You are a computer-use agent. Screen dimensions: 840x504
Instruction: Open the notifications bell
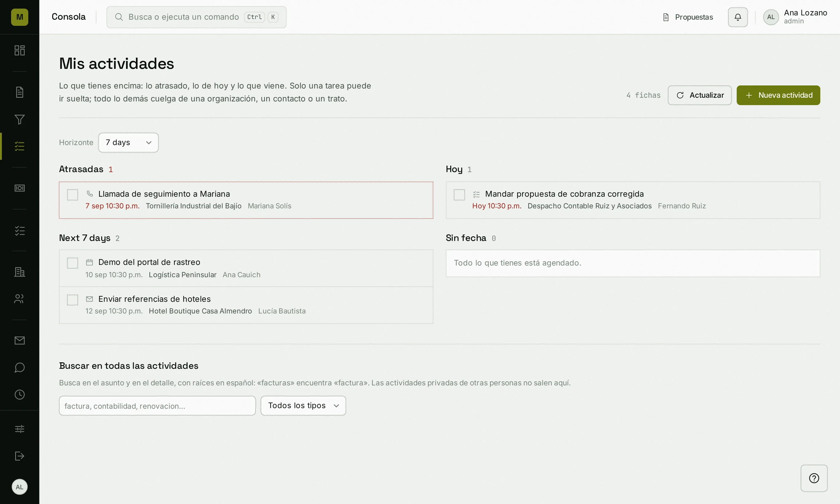click(738, 17)
